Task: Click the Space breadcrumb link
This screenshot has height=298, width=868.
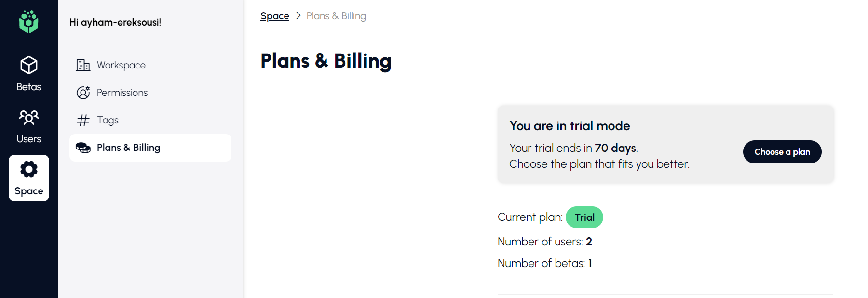Action: (274, 16)
